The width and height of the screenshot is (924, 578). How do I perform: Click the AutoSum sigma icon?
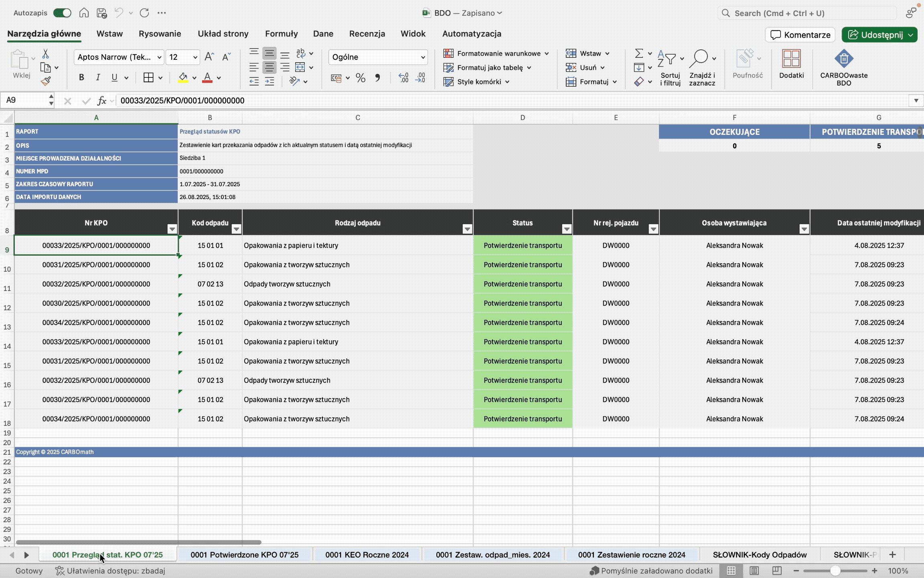pyautogui.click(x=639, y=53)
